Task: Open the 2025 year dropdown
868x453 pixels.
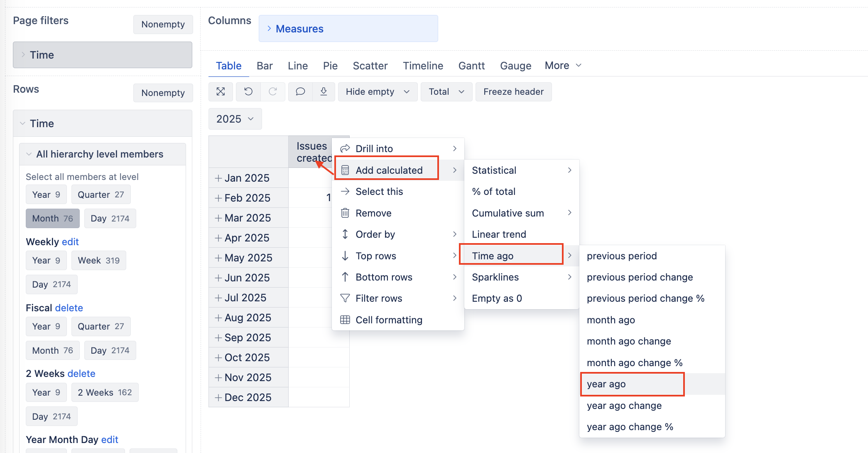Action: coord(235,119)
